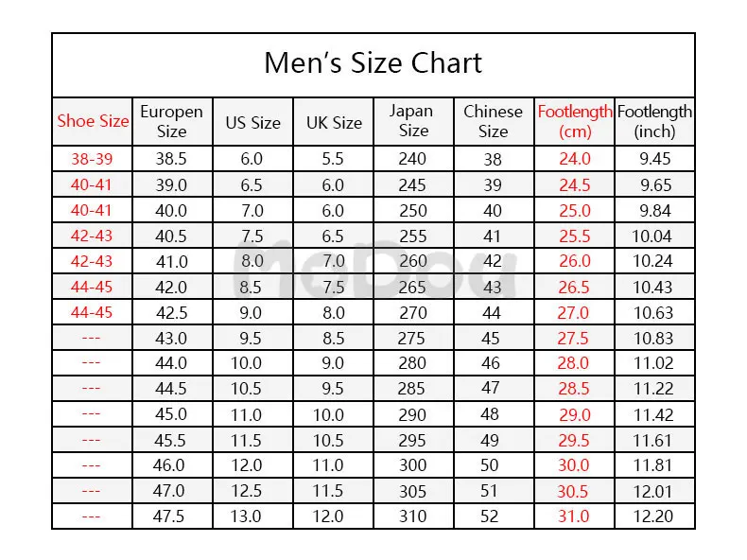Click European size 47.5 cell

tap(172, 516)
